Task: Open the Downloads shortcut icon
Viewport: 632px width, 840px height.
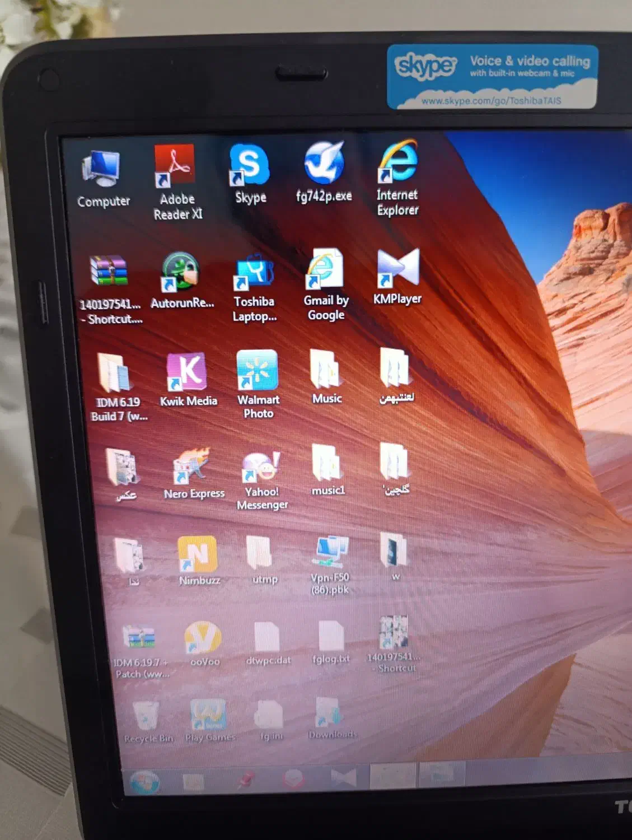Action: pos(329,711)
